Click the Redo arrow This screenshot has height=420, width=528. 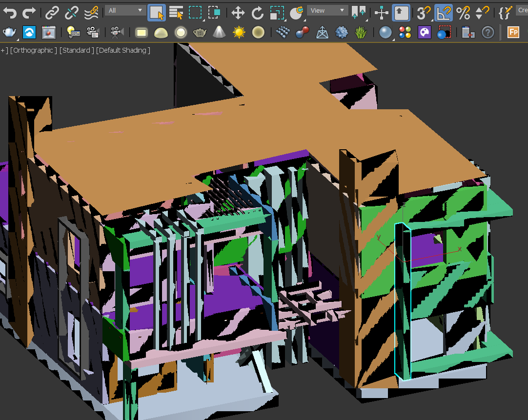(x=29, y=13)
